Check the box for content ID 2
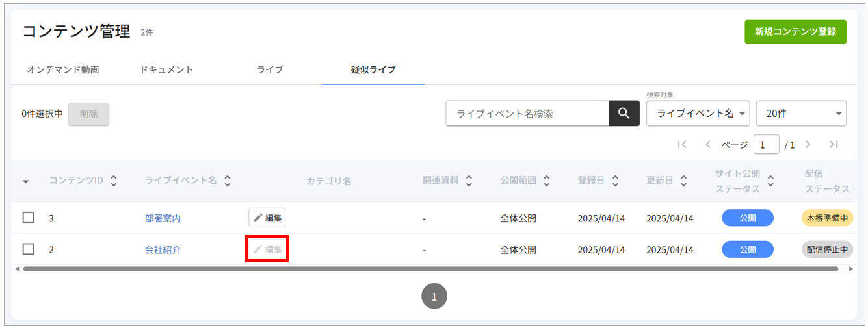 (x=29, y=249)
